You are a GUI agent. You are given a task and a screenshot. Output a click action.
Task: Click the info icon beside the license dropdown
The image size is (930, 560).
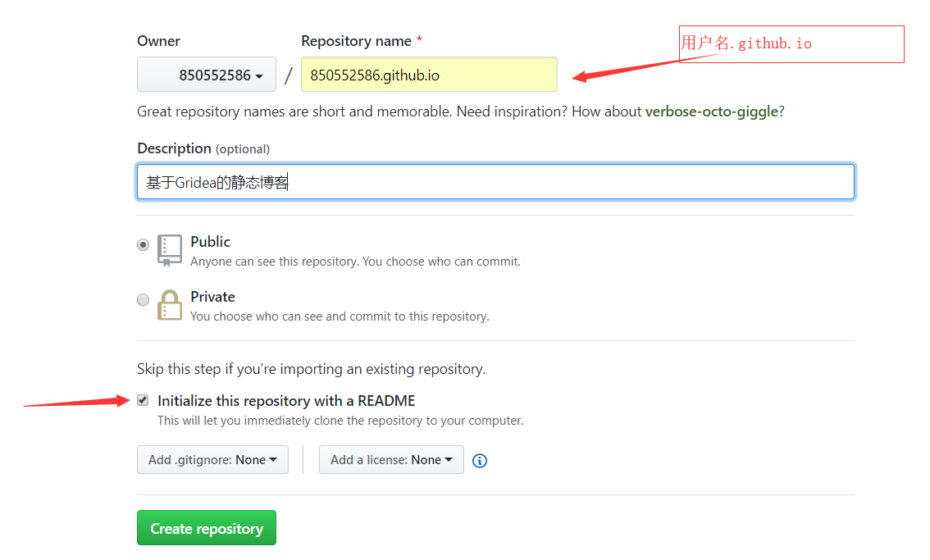(x=479, y=461)
